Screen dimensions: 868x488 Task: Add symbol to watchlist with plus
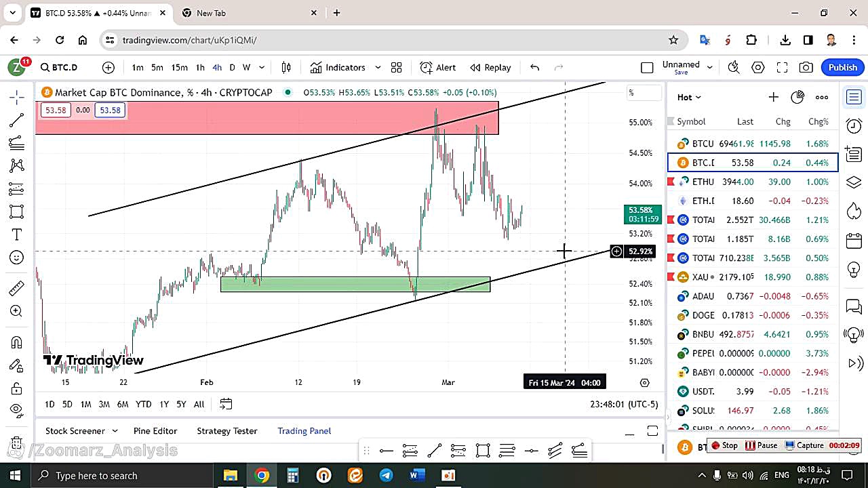click(773, 97)
